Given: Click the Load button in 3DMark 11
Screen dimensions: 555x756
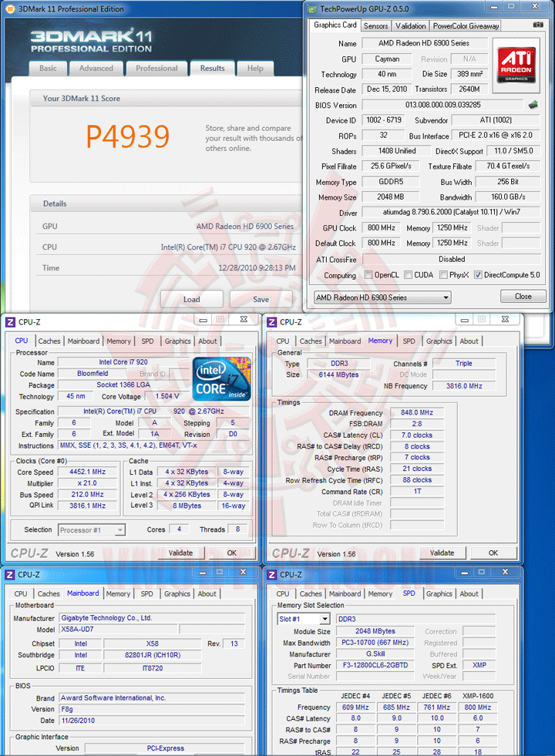Looking at the screenshot, I should [x=191, y=300].
